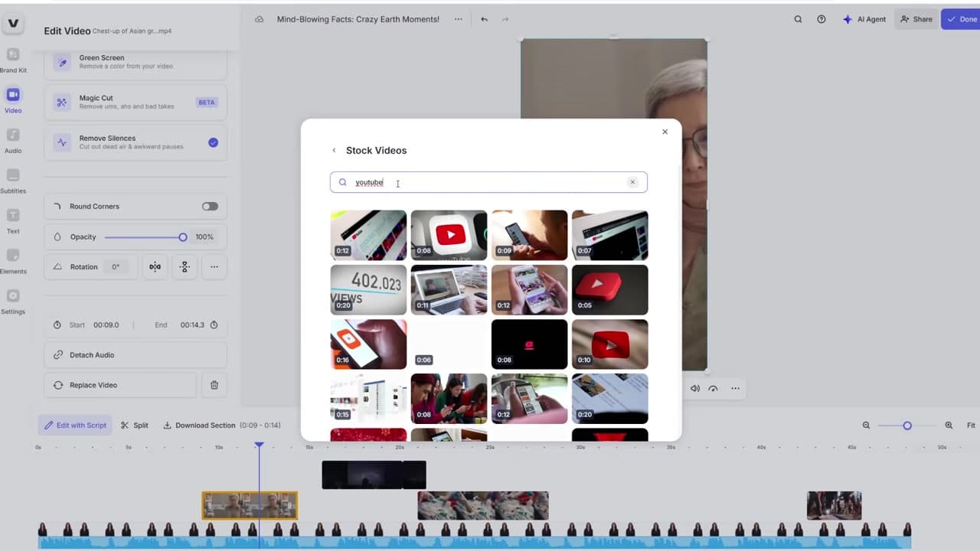Screen dimensions: 980x551
Task: Click the stock video search field
Action: [488, 182]
